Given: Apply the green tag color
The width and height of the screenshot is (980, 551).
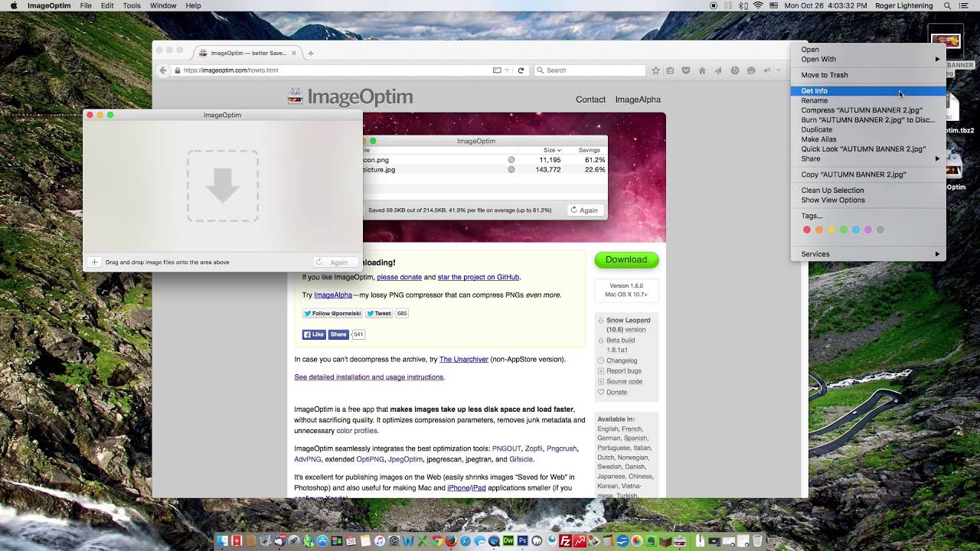Looking at the screenshot, I should coord(844,230).
